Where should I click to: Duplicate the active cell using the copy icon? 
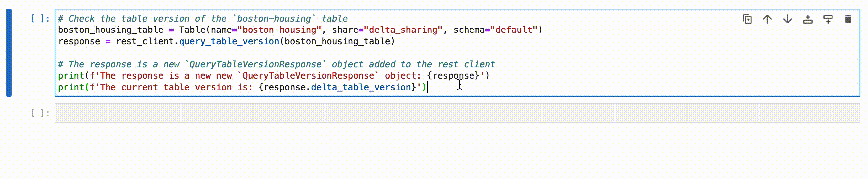pos(747,19)
